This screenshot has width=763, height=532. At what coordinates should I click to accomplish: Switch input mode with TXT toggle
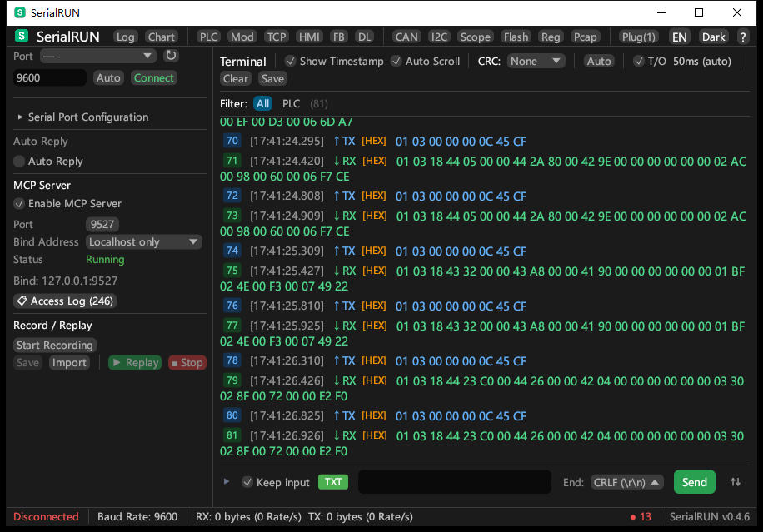click(x=333, y=482)
